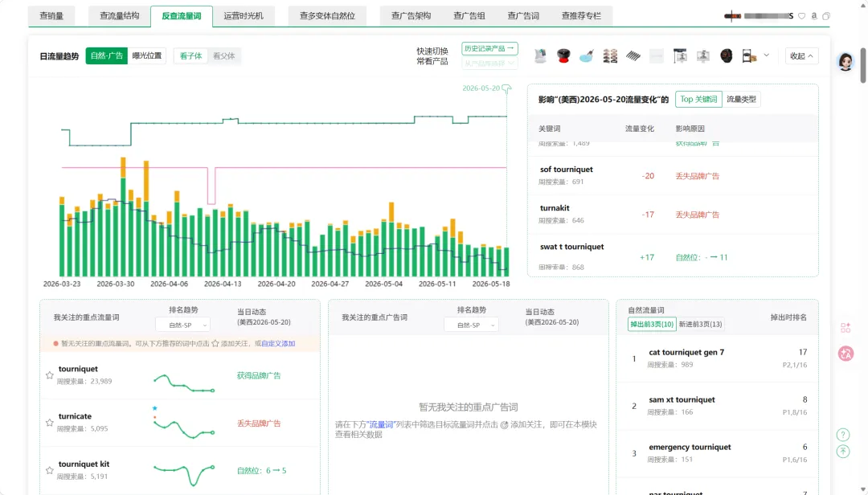Select the red and black round product icon
This screenshot has width=868, height=495.
[563, 56]
